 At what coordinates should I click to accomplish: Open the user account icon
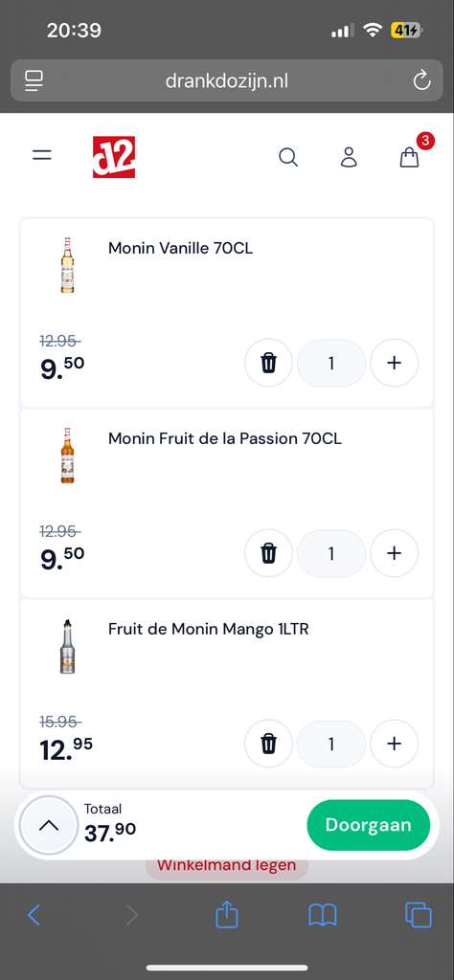tap(349, 157)
